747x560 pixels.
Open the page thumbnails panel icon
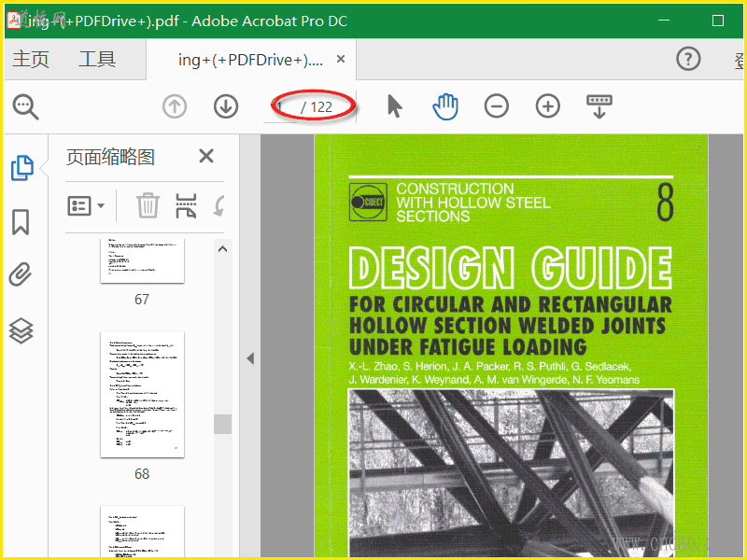tap(22, 168)
